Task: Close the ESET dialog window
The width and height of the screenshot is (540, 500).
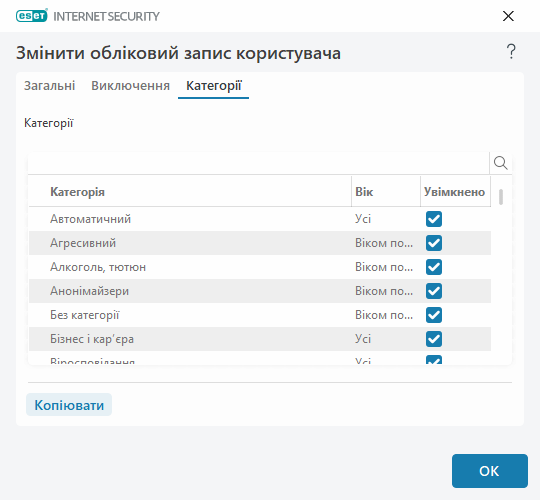Action: [x=508, y=16]
